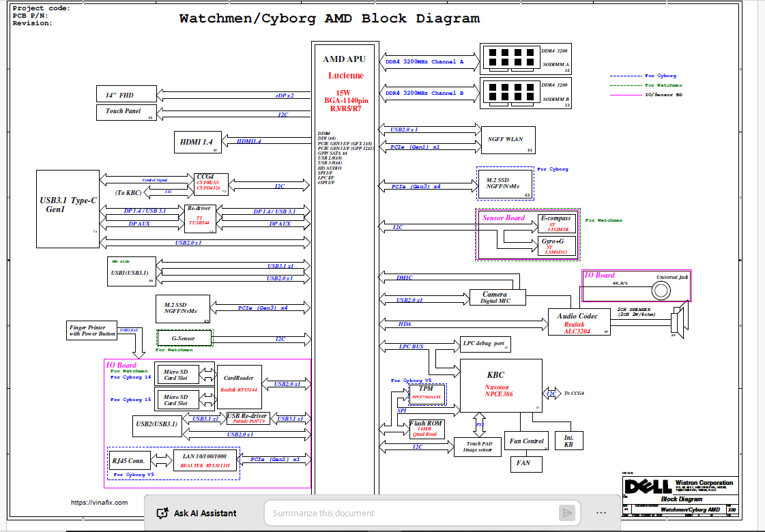
Task: Select the "TPM" block
Action: (427, 393)
